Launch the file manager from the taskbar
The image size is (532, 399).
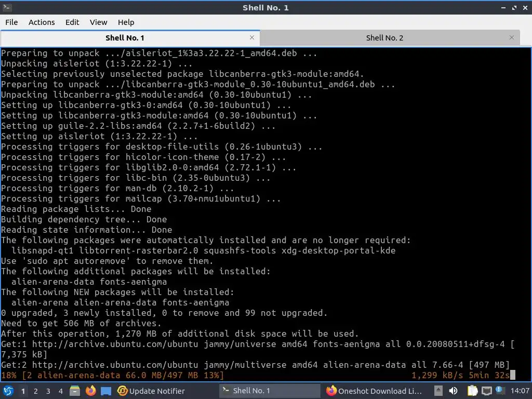pyautogui.click(x=75, y=391)
